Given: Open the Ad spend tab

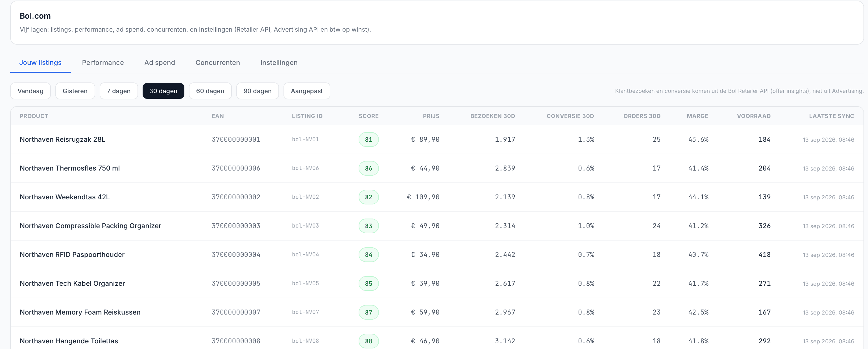Looking at the screenshot, I should coord(159,63).
